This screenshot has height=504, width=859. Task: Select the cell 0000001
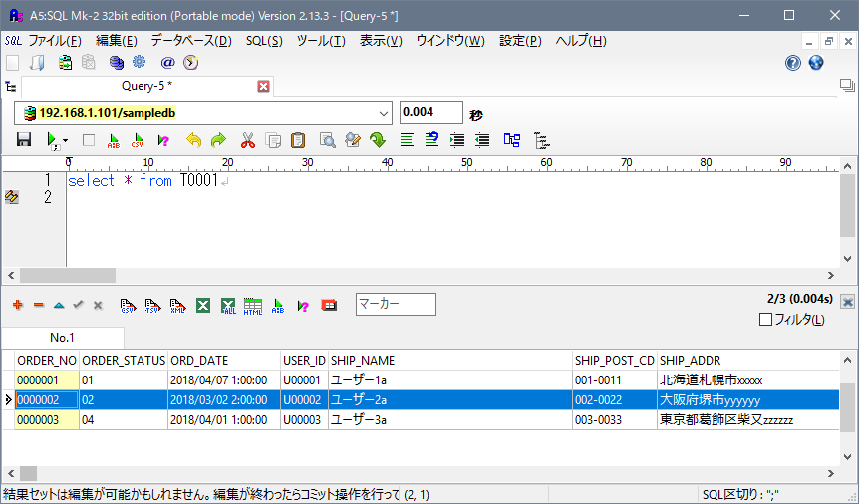pyautogui.click(x=47, y=380)
